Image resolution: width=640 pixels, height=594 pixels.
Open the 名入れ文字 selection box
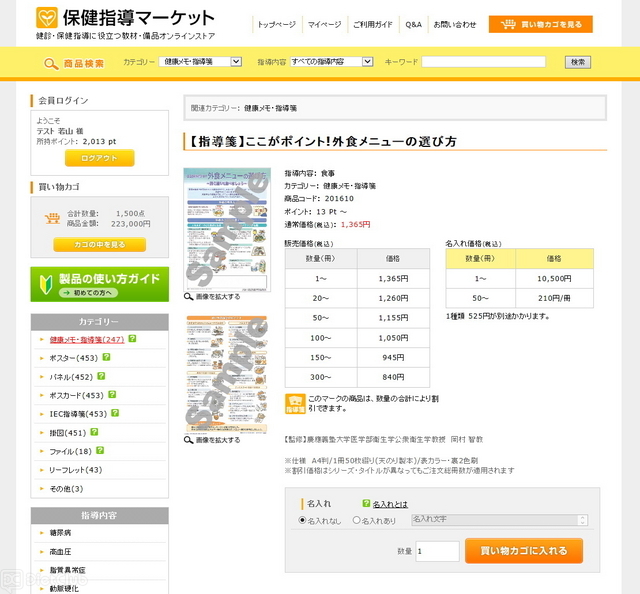[499, 520]
